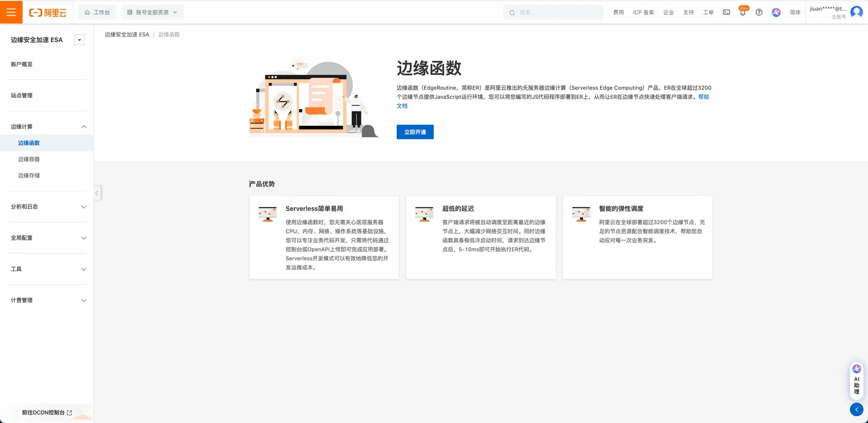Open the notification bell with 99+ badge
This screenshot has height=423, width=868.
(x=743, y=12)
